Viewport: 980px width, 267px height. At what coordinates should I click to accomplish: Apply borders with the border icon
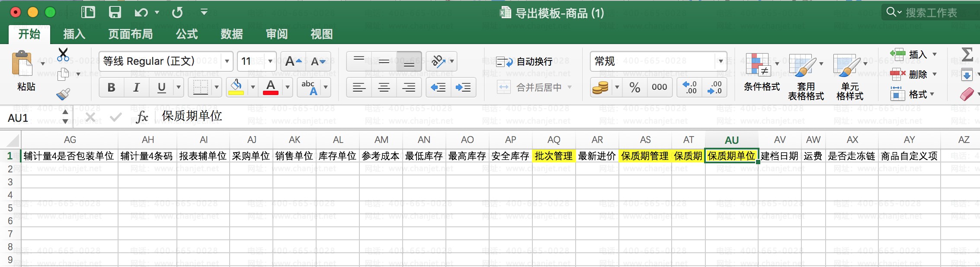click(x=200, y=87)
